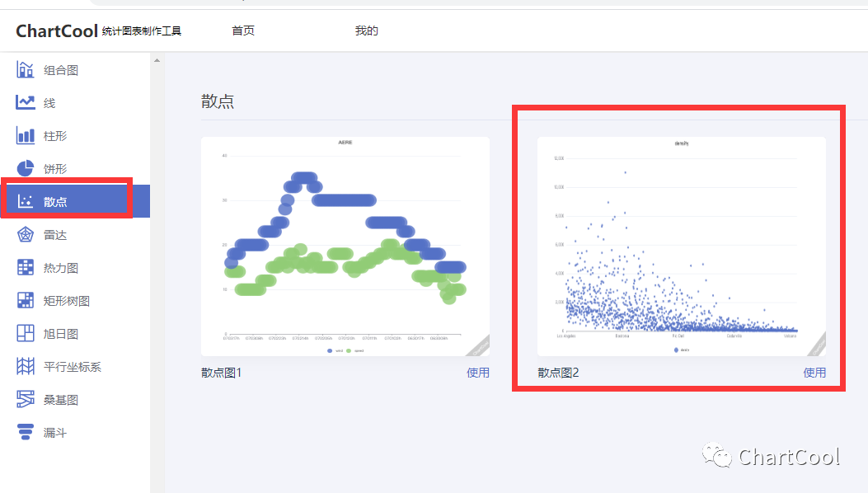868x493 pixels.
Task: Select the treemap (矩形树图) icon
Action: pos(26,301)
